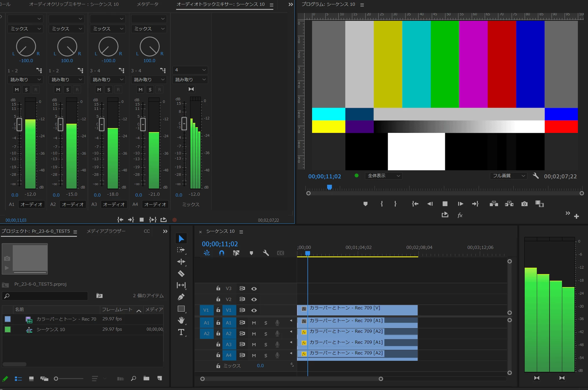Screen dimensions: 588x390
Task: Click the A2 volume fader handle
Action: coord(60,125)
